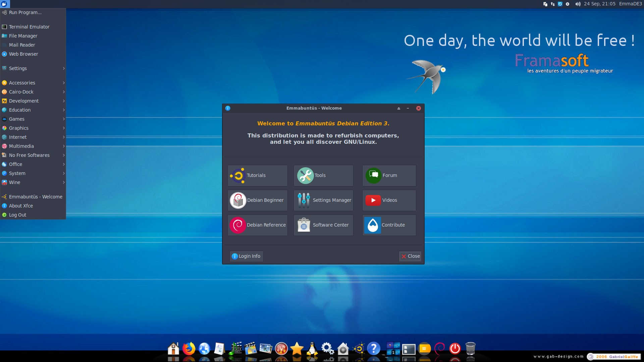Open the gears settings dock icon
Screen dimensions: 644x362
pyautogui.click(x=328, y=349)
